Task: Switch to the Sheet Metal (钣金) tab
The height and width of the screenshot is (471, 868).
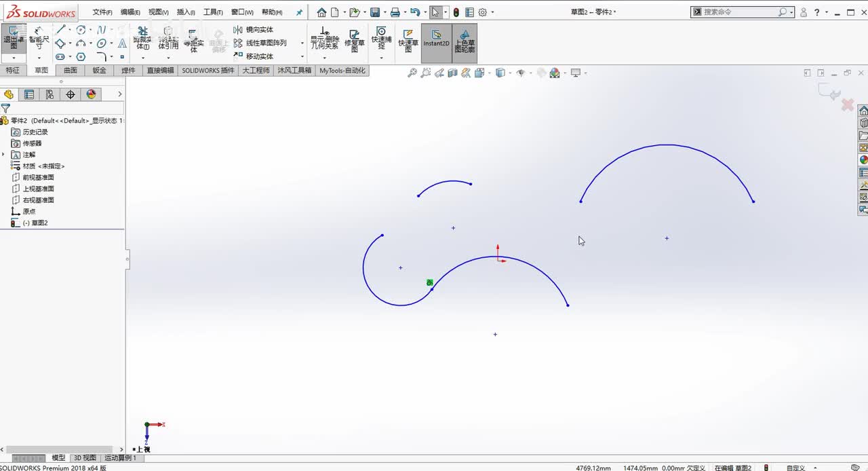Action: (99, 71)
